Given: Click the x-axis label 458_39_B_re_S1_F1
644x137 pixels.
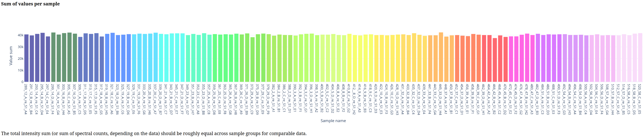Looking at the screenshot, I should coord(473,99).
